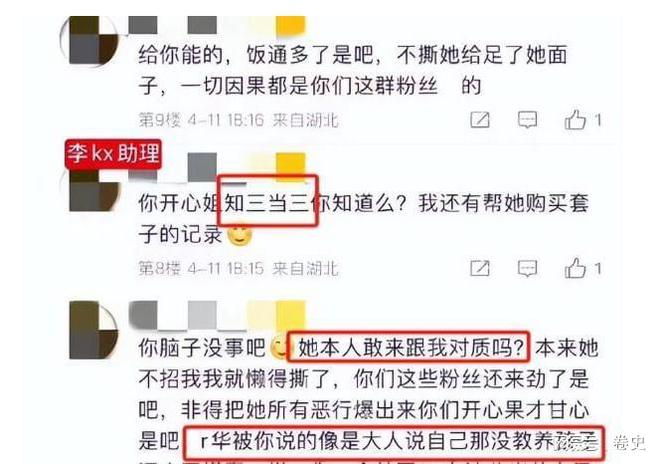660x464 pixels.
Task: Open the reply bubble icon on the floor 8 comment
Action: coord(527,268)
